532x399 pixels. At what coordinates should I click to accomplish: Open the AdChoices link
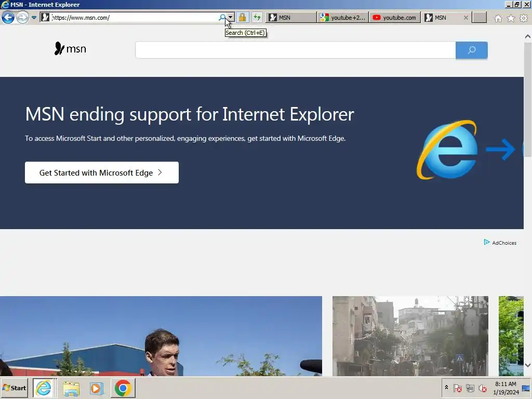(x=504, y=243)
